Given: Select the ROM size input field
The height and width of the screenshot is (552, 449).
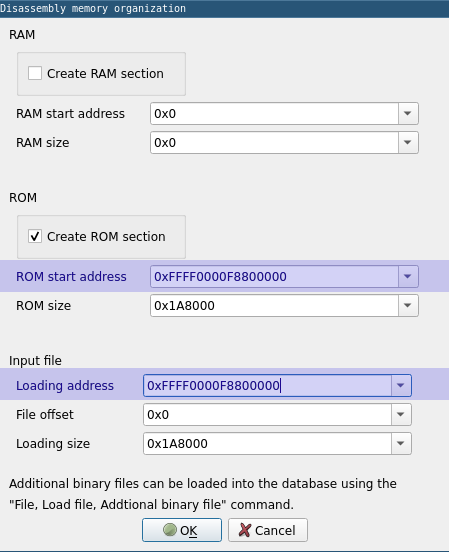Looking at the screenshot, I should pyautogui.click(x=274, y=306).
